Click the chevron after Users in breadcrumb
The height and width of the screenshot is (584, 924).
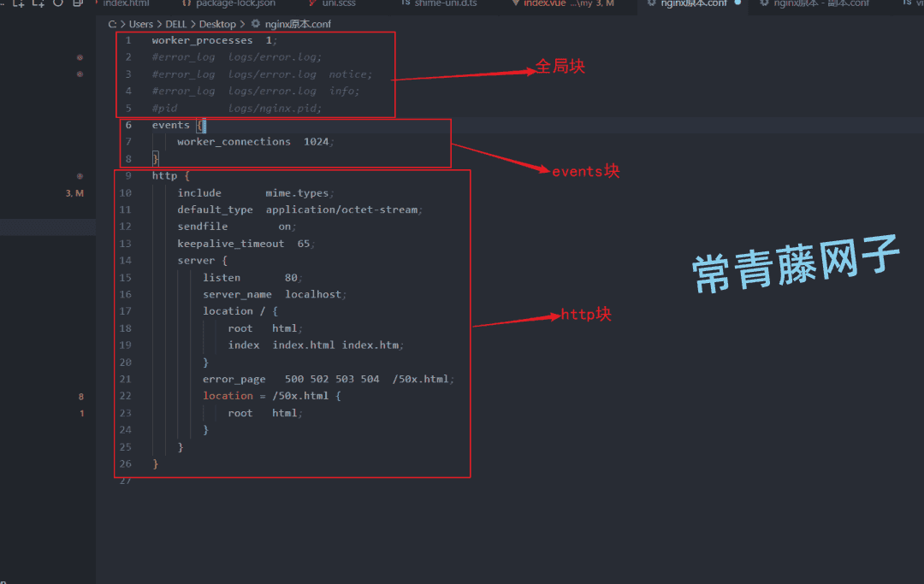point(159,24)
